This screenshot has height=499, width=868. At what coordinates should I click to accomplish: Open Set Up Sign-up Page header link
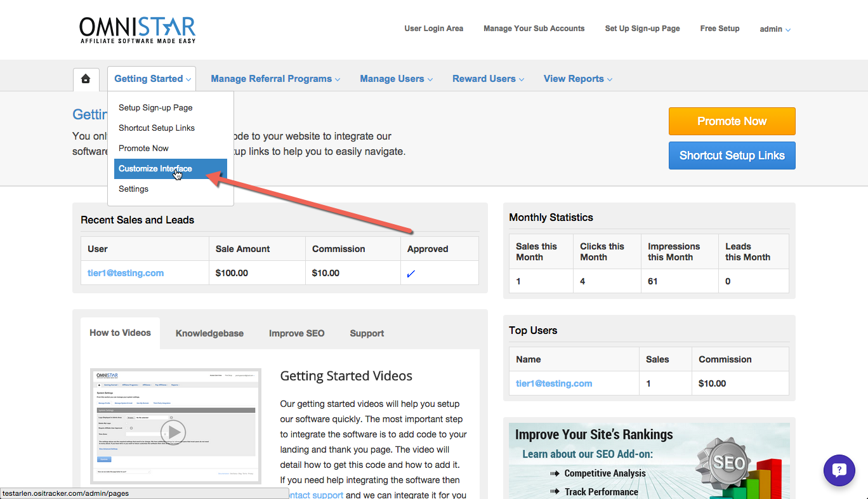click(642, 29)
